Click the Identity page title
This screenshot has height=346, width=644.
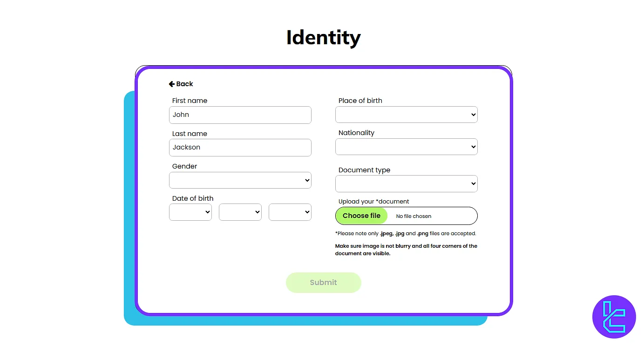pyautogui.click(x=323, y=37)
